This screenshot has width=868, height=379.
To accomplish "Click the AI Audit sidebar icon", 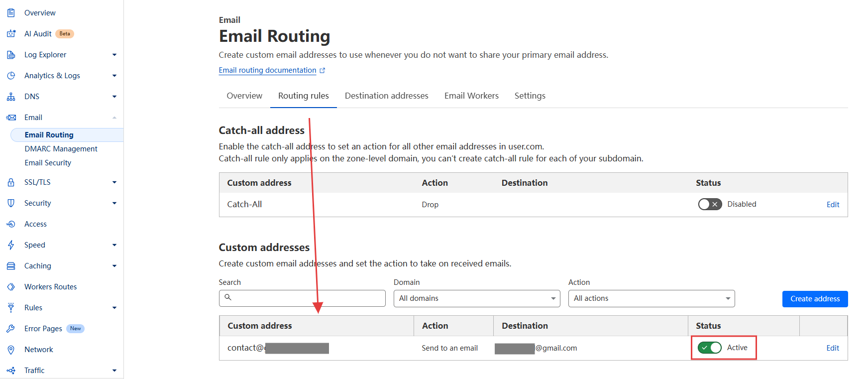I will tap(11, 34).
